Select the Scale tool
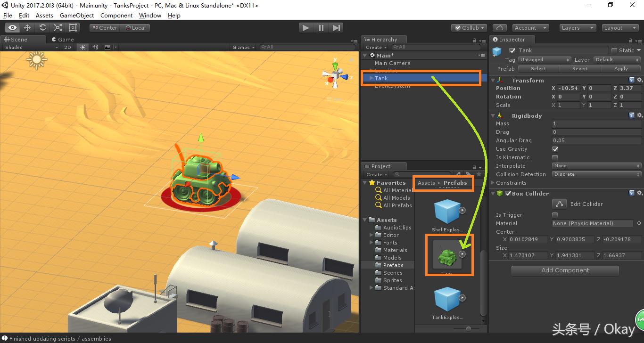The image size is (644, 343). coord(58,27)
